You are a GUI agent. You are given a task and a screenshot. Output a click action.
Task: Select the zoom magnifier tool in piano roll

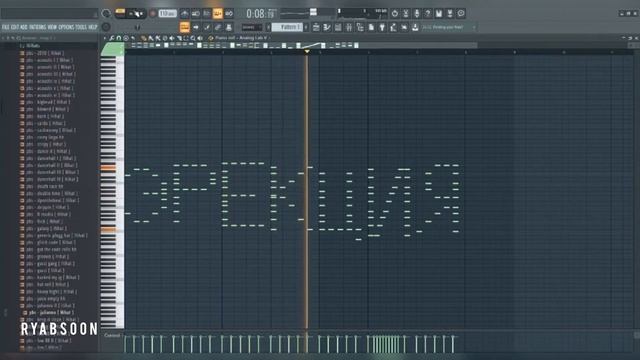(193, 38)
